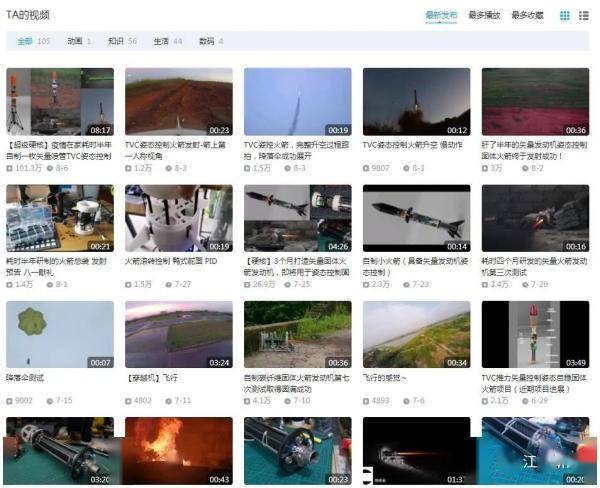Switch to grid view layout icon
The height and width of the screenshot is (488, 600).
click(564, 15)
